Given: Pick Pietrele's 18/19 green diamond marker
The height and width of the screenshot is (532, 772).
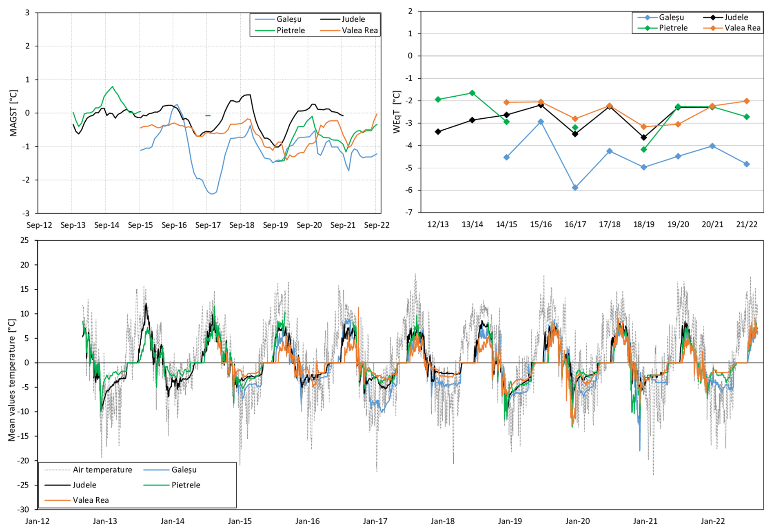Looking at the screenshot, I should (x=643, y=150).
